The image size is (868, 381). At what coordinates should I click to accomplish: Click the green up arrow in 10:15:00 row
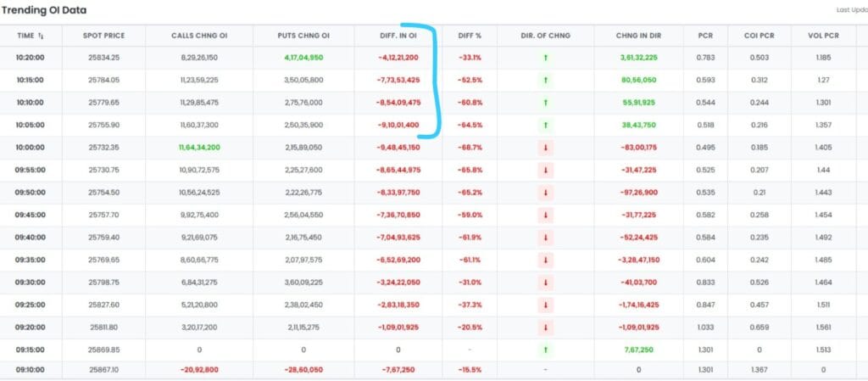(546, 81)
